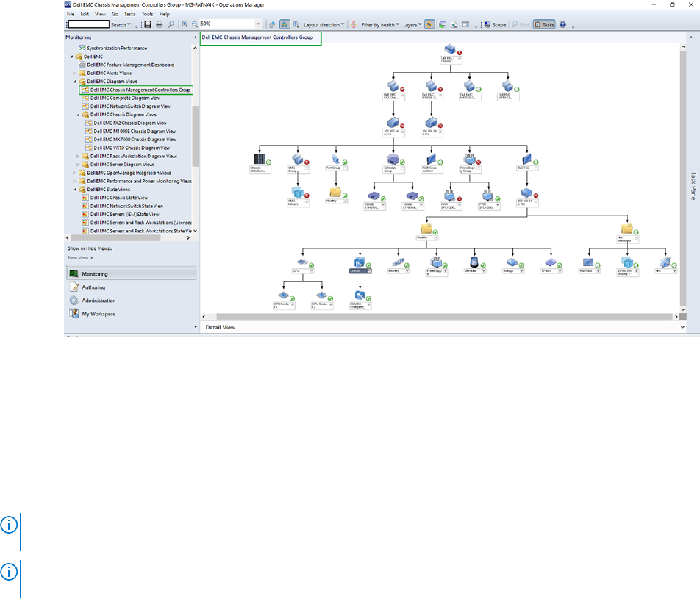The image size is (700, 599).
Task: Select the Fan Group node icon
Action: click(336, 159)
